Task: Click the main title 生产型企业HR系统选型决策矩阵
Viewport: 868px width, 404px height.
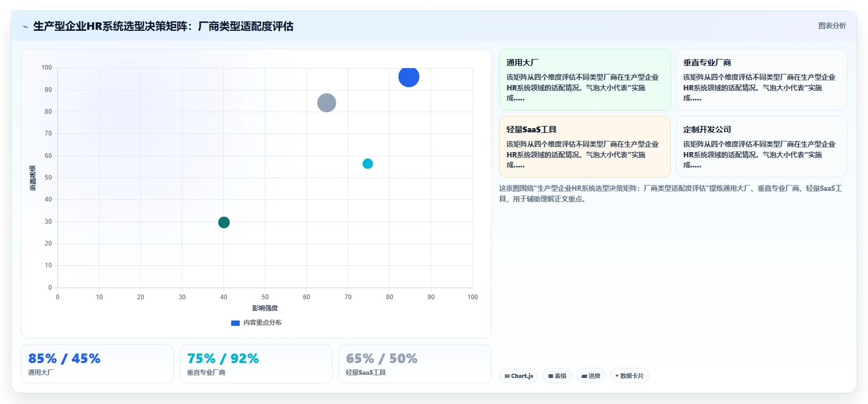Action: coord(163,26)
